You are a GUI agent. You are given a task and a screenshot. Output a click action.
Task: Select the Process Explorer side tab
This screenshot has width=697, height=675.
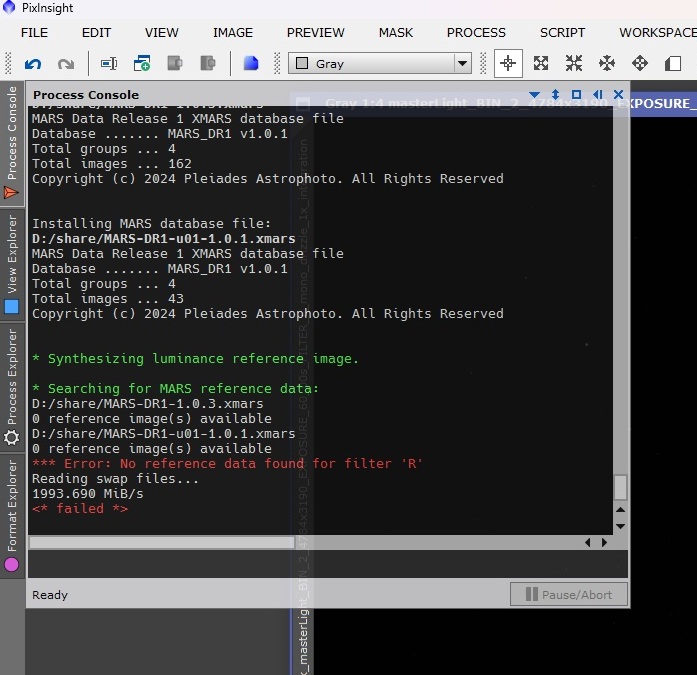pyautogui.click(x=12, y=387)
